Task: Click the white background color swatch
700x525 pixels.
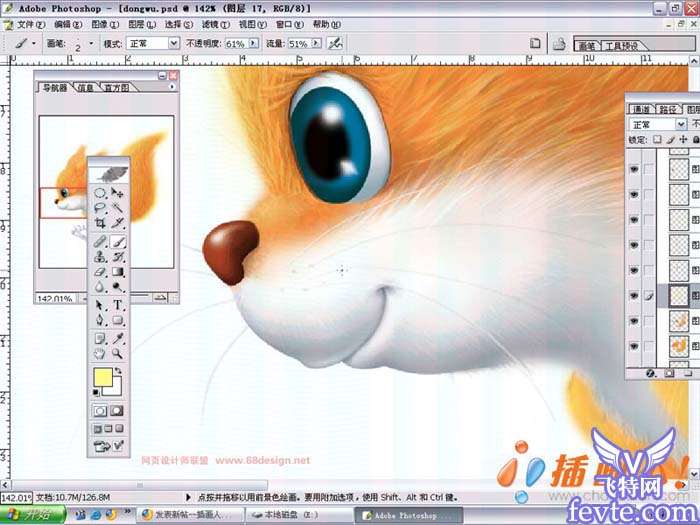Action: pyautogui.click(x=116, y=390)
